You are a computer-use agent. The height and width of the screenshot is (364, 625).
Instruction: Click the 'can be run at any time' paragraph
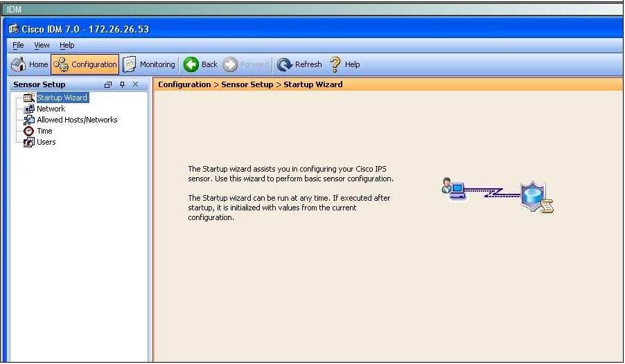pos(289,208)
